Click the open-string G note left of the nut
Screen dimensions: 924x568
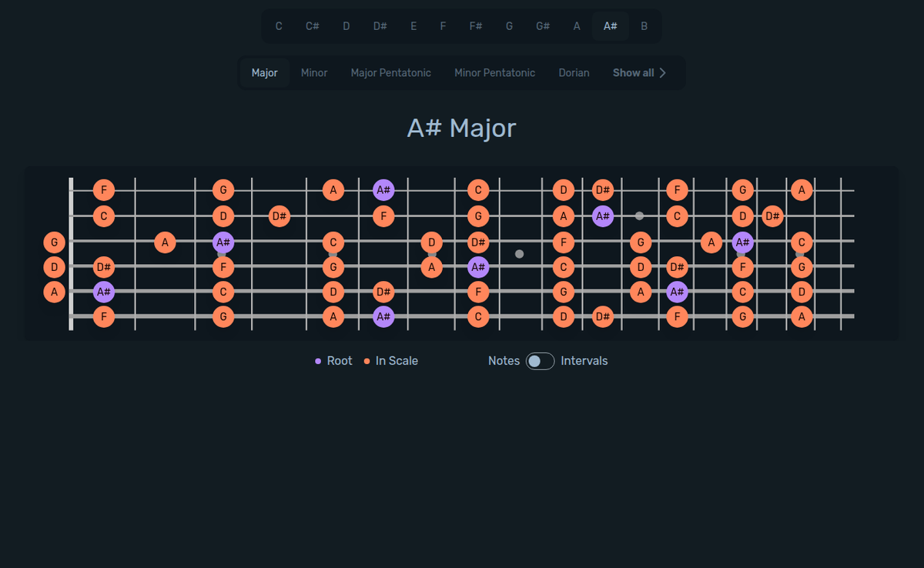[53, 242]
